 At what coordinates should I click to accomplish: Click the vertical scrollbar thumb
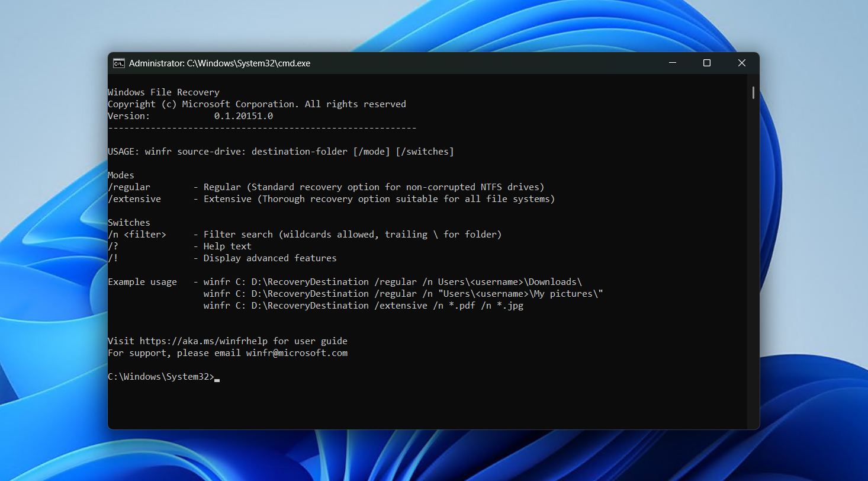click(753, 92)
